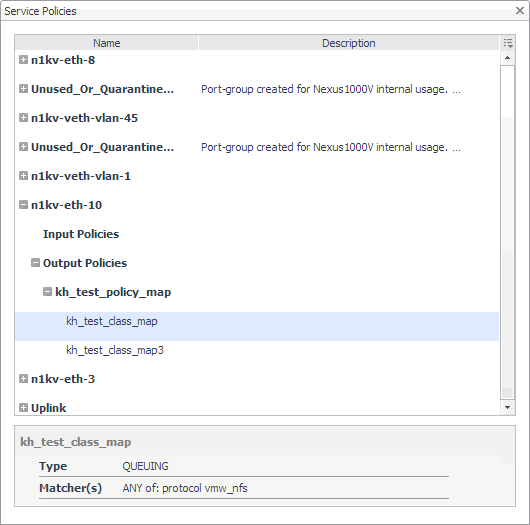Expand the n1kv-eth-3 node
This screenshot has width=530, height=525.
point(23,379)
